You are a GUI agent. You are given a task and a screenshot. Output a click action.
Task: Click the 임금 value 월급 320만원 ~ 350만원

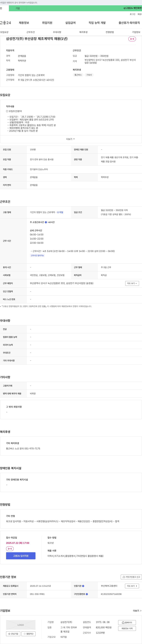coord(96,56)
